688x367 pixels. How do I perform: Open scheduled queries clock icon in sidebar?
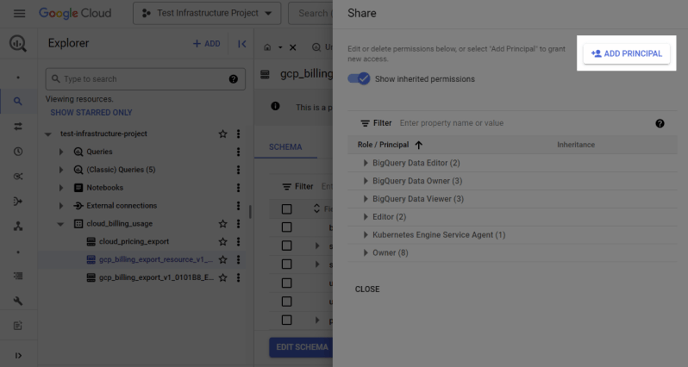click(18, 151)
